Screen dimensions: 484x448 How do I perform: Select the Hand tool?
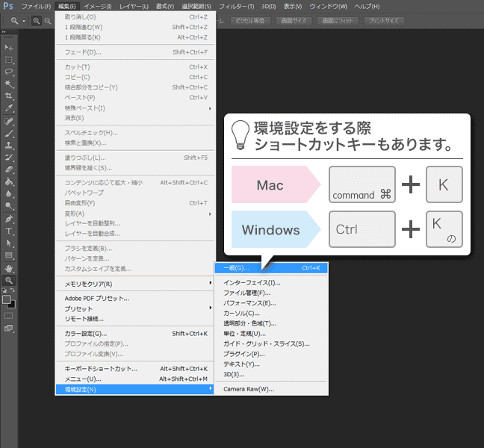[9, 267]
